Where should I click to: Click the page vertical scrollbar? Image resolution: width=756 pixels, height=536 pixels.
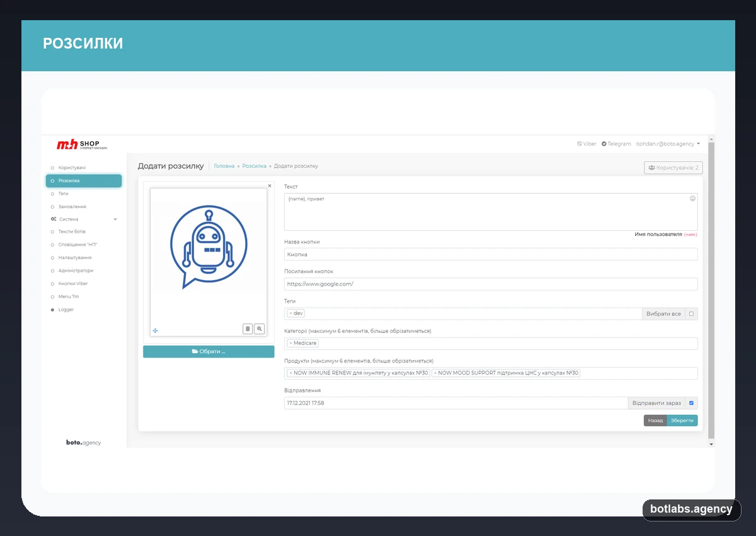(x=712, y=290)
